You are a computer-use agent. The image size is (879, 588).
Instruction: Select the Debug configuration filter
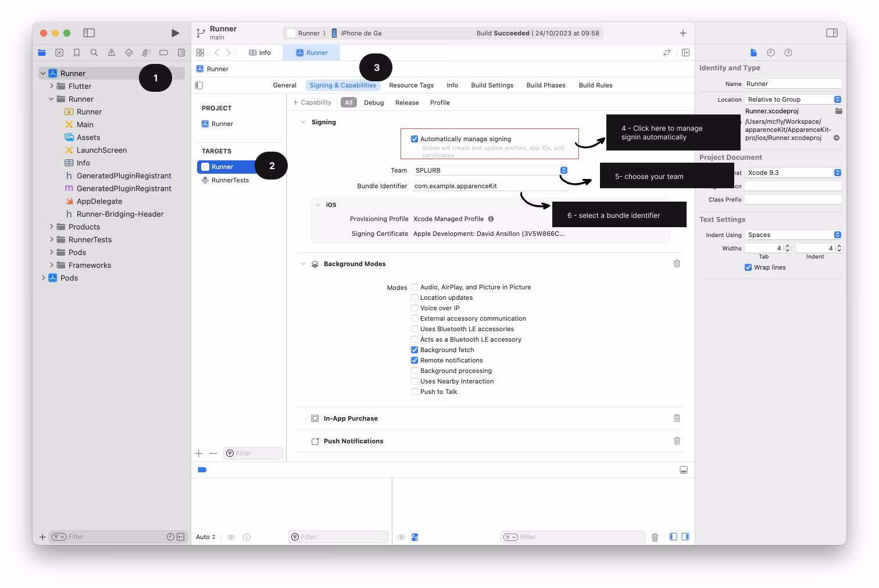(x=374, y=103)
